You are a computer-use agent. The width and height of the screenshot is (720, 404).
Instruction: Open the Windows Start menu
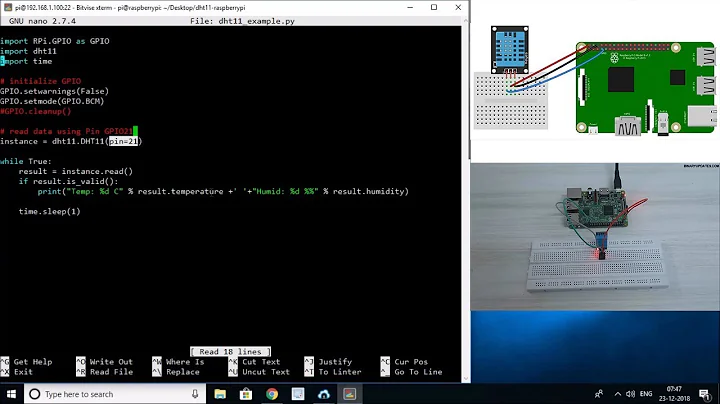point(11,394)
